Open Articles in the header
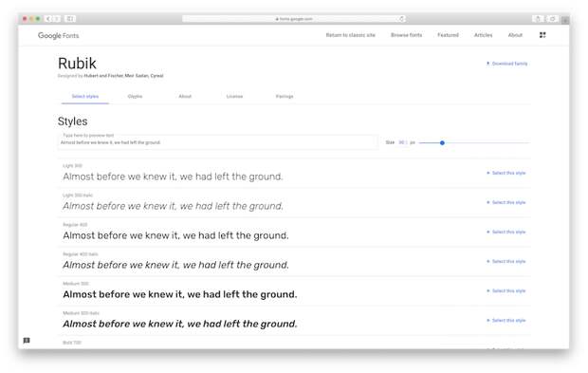The height and width of the screenshot is (373, 588). [x=483, y=35]
